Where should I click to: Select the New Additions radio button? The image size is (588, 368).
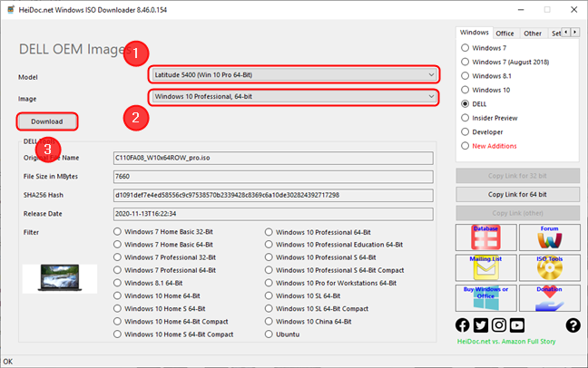[x=465, y=146]
